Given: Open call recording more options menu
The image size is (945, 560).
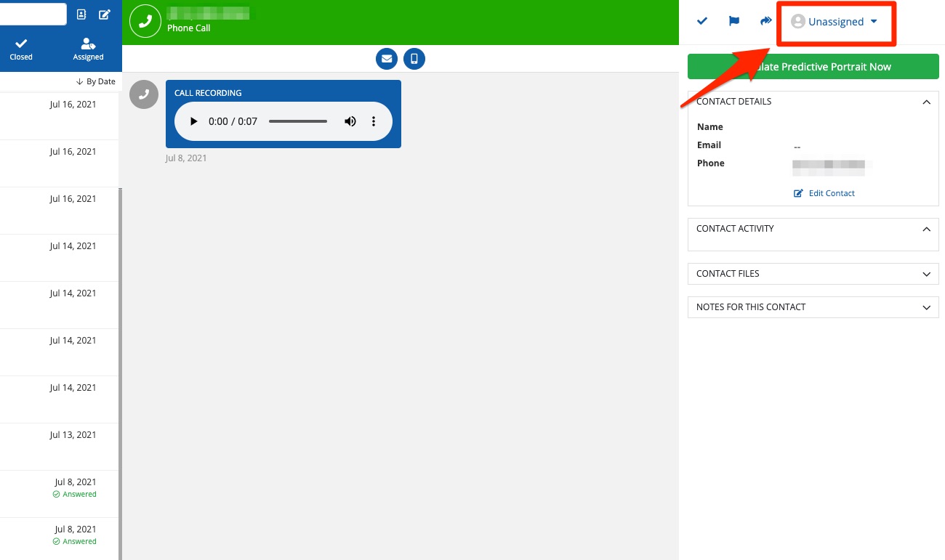Looking at the screenshot, I should point(374,121).
